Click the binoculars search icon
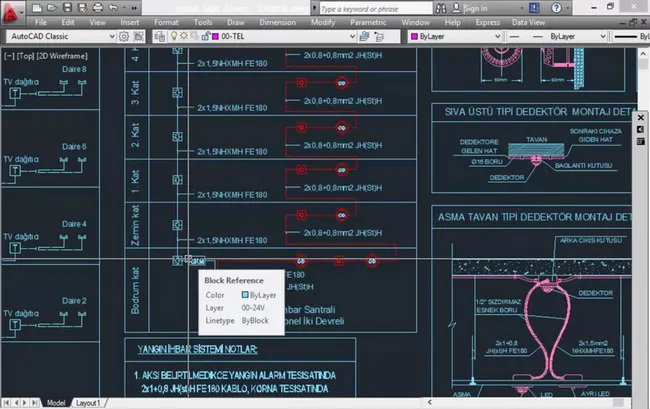Image resolution: width=650 pixels, height=409 pixels. click(x=441, y=8)
